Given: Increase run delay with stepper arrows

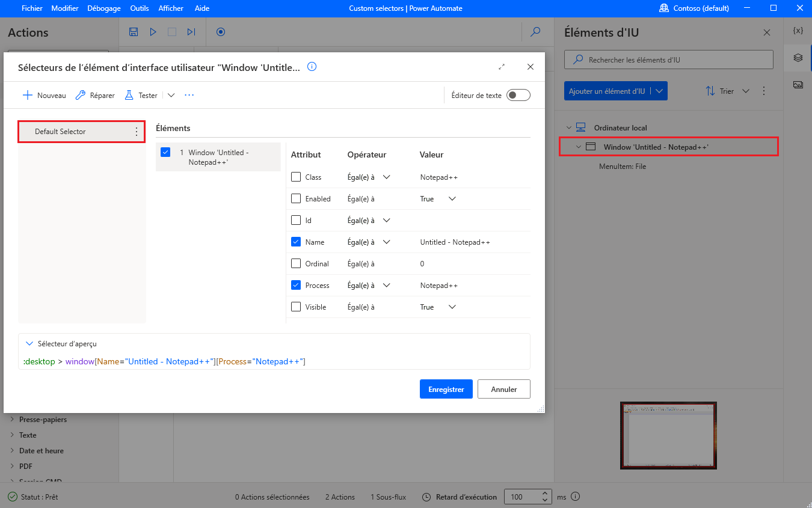Looking at the screenshot, I should pyautogui.click(x=545, y=494).
